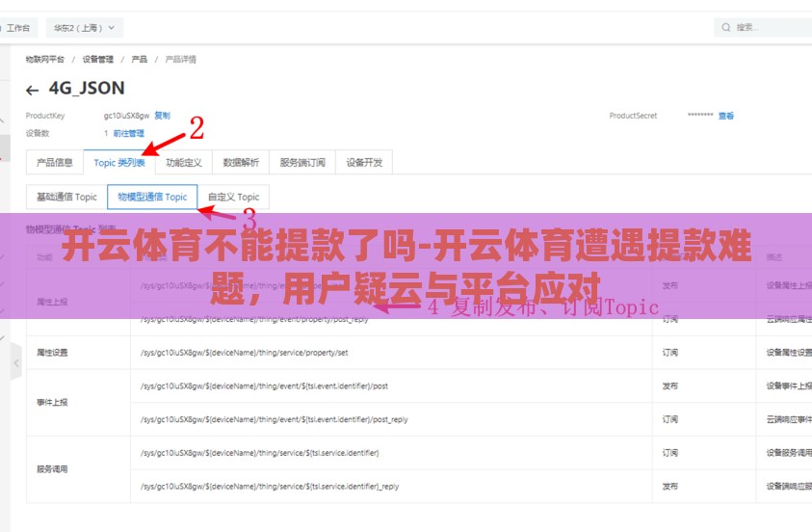
Task: Click topic ending service/${tsl.service.identifier}
Action: [259, 453]
